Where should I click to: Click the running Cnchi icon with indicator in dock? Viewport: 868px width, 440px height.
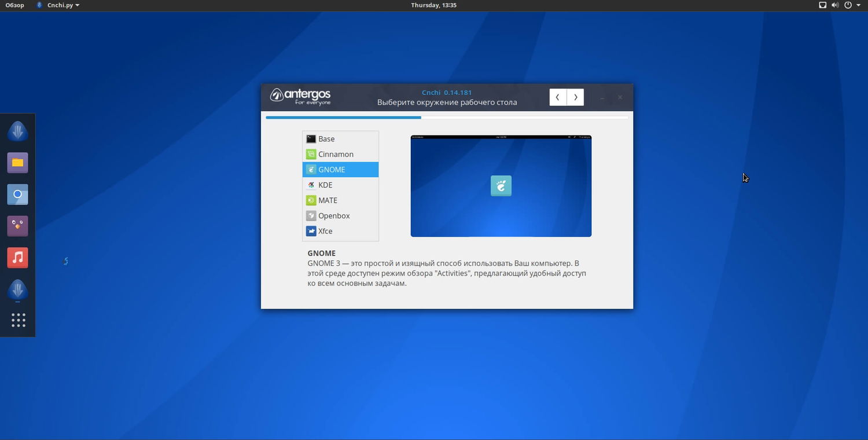tap(17, 289)
